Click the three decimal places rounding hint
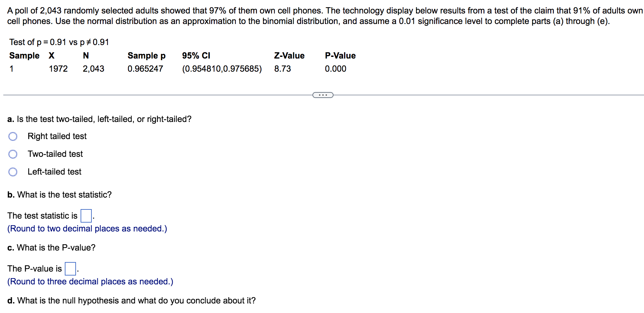The image size is (644, 313). tap(90, 281)
